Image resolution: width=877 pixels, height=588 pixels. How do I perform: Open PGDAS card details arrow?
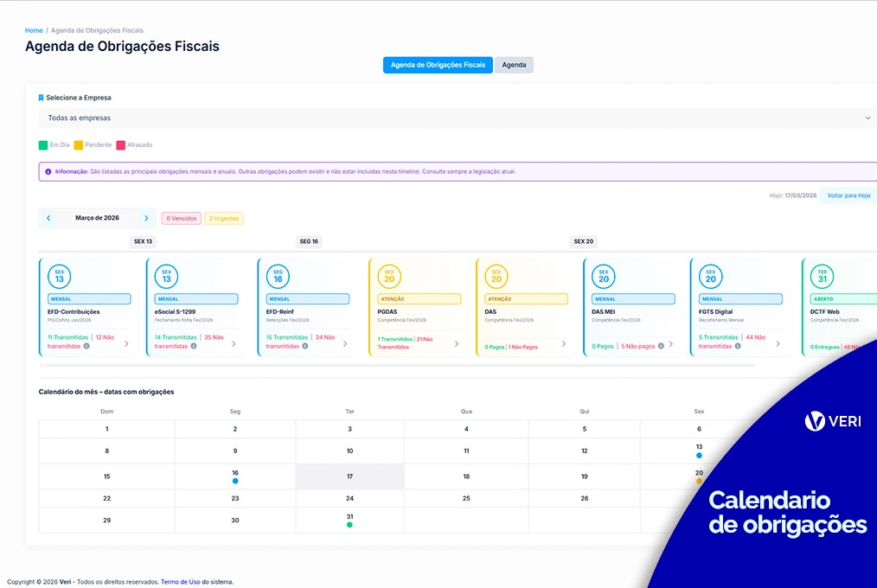coord(457,343)
